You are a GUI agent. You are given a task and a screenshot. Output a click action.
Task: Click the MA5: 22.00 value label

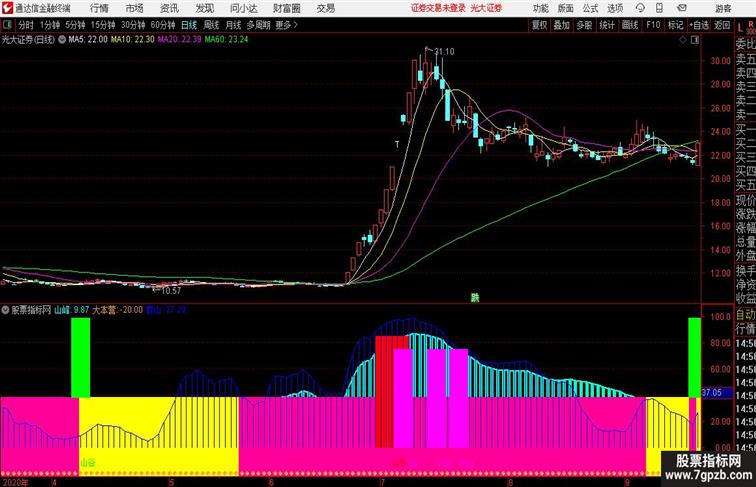(x=88, y=40)
